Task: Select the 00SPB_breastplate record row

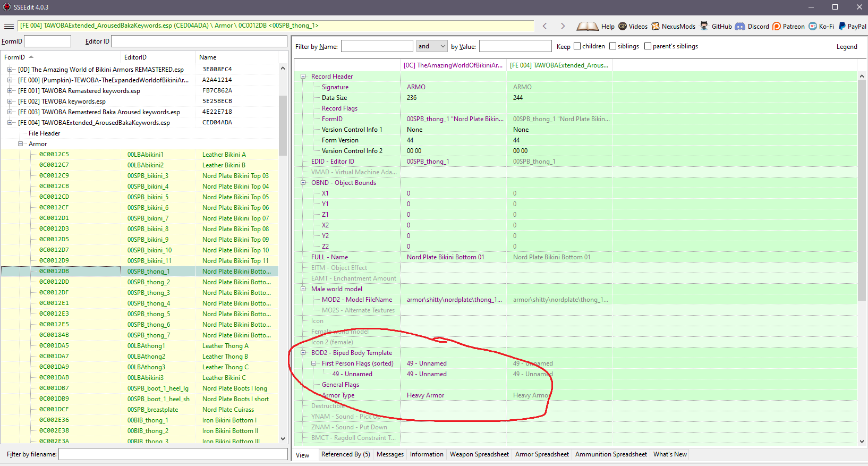Action: pos(139,409)
